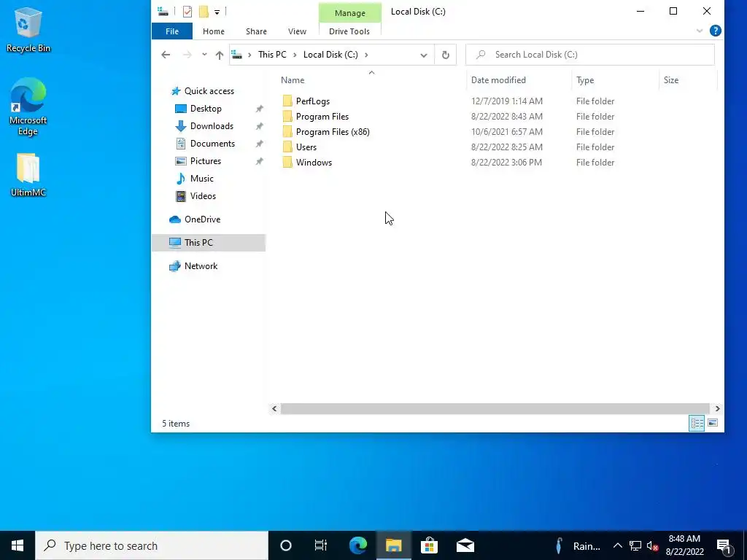Launch Microsoft Store from the taskbar
The width and height of the screenshot is (747, 560).
[429, 545]
